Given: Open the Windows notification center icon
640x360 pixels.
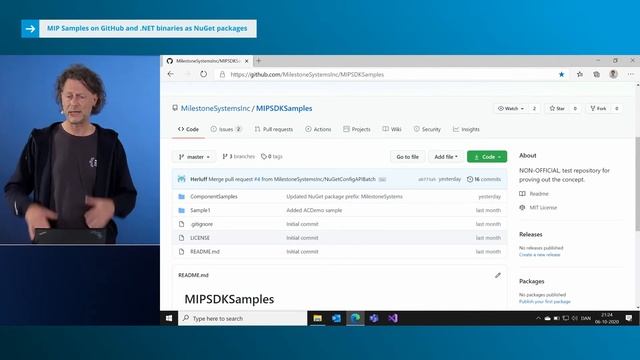Looking at the screenshot, I should click(x=629, y=318).
